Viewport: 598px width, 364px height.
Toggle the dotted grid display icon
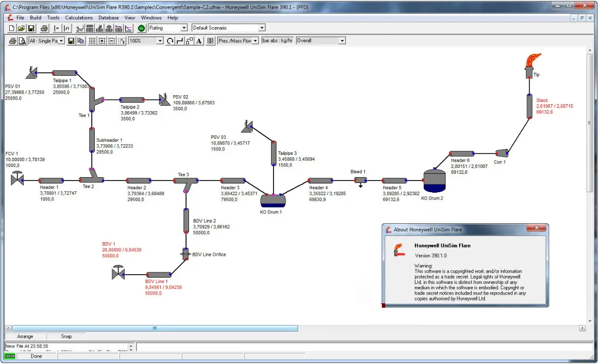pos(92,41)
